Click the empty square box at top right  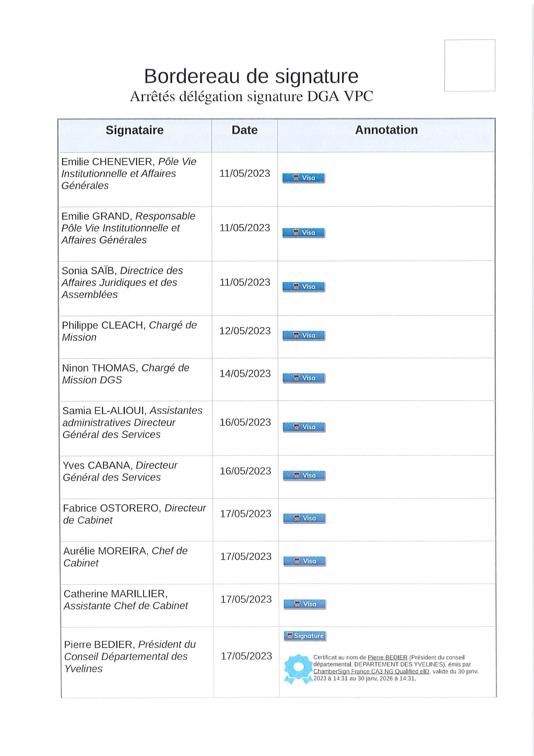click(x=469, y=65)
